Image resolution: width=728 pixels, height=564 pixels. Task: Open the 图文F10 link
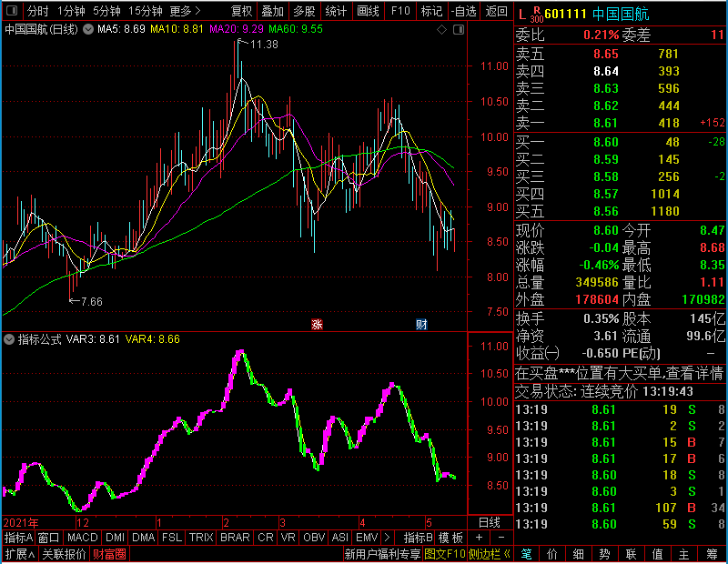445,554
